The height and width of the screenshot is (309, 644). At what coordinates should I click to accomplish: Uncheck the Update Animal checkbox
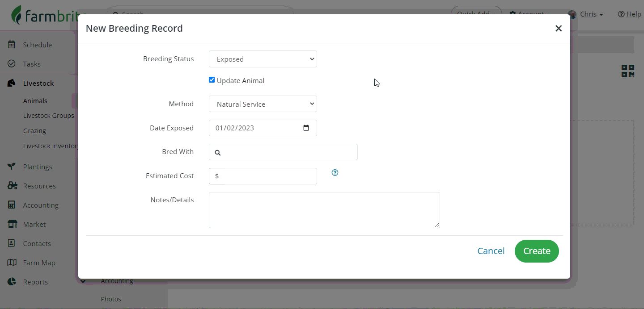(x=212, y=80)
